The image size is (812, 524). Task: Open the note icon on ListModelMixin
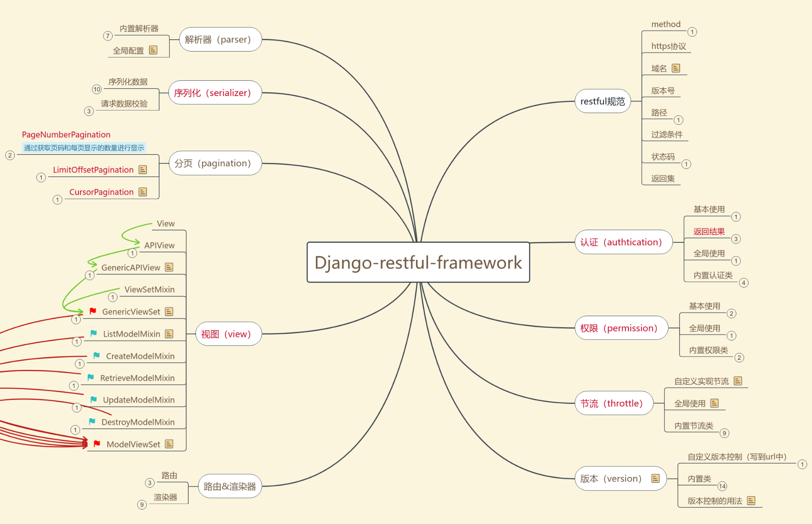168,333
